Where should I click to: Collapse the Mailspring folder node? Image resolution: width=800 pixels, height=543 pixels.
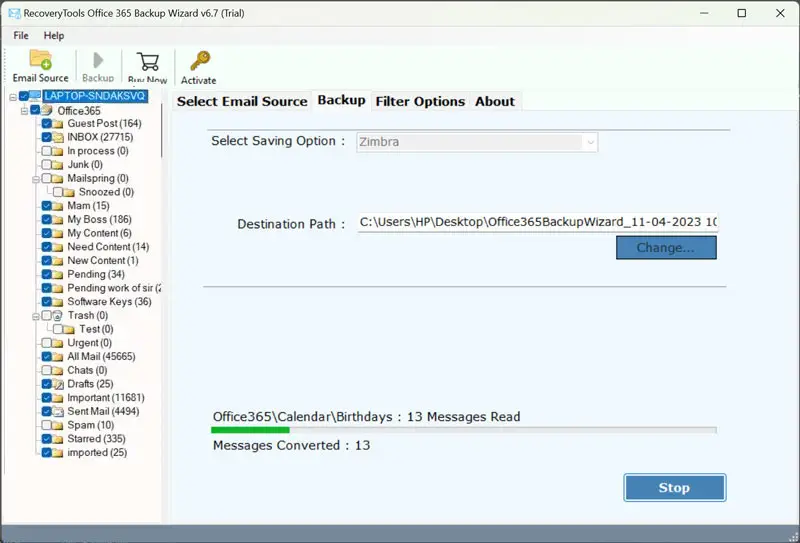pyautogui.click(x=36, y=179)
